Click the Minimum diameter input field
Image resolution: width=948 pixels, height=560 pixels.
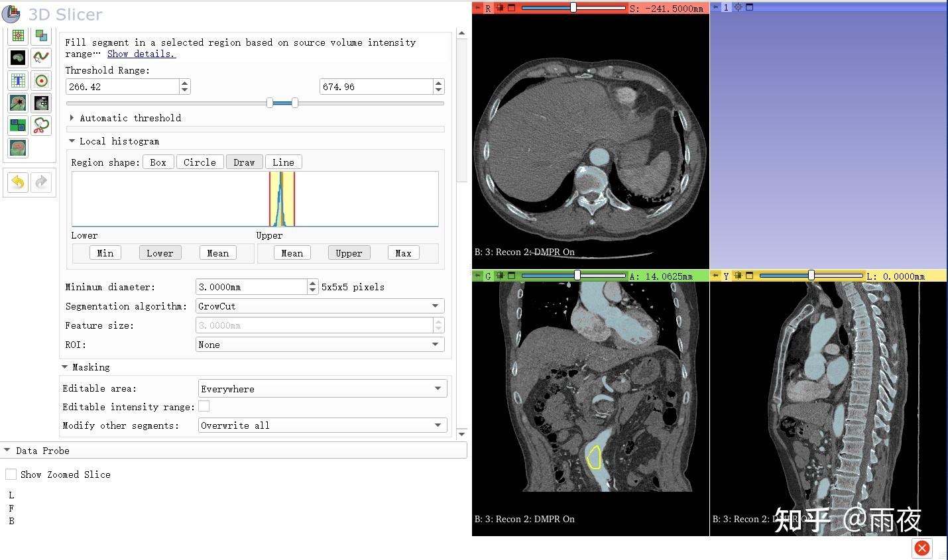click(x=252, y=287)
